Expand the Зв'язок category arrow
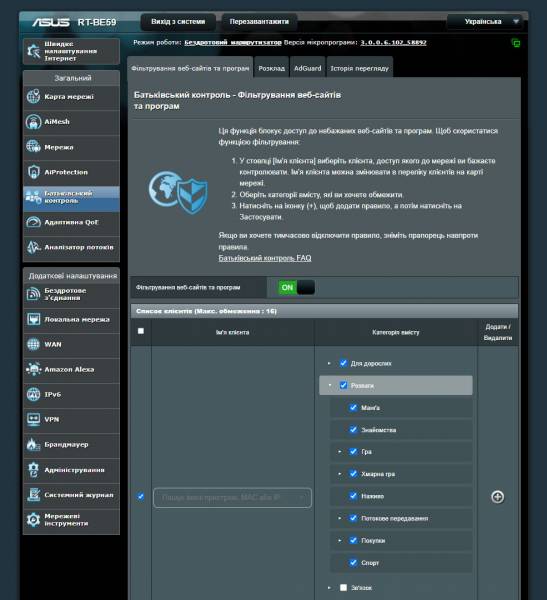 click(x=329, y=587)
